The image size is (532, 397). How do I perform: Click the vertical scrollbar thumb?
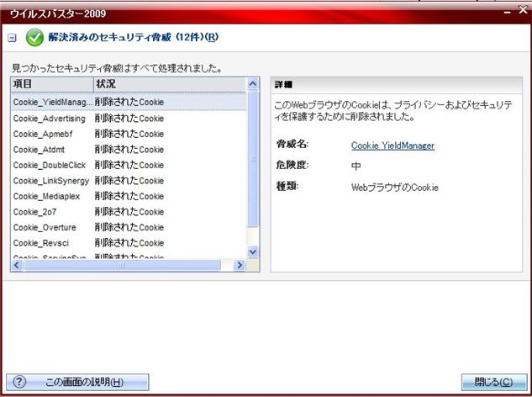point(253,159)
